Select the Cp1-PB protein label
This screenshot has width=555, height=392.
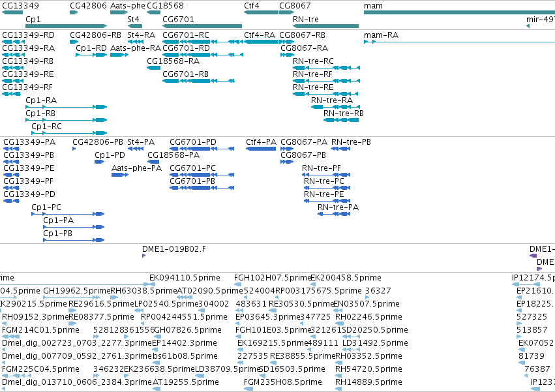click(x=57, y=234)
